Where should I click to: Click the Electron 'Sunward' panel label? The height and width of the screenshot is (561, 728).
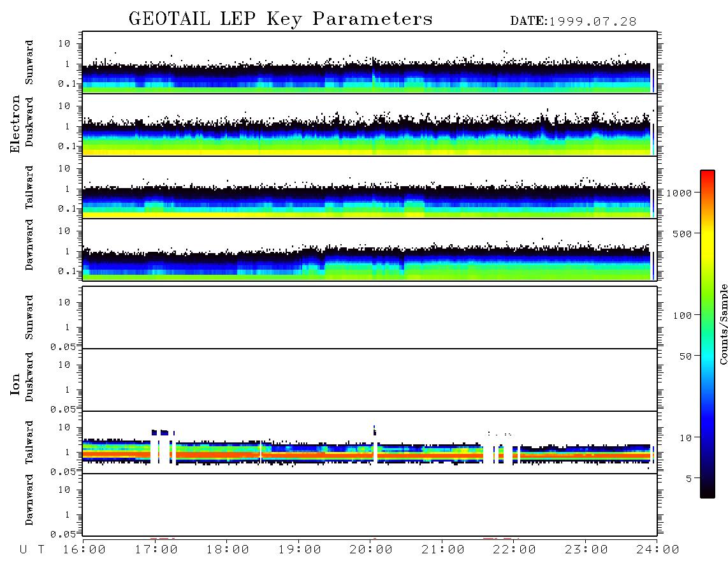tap(29, 62)
